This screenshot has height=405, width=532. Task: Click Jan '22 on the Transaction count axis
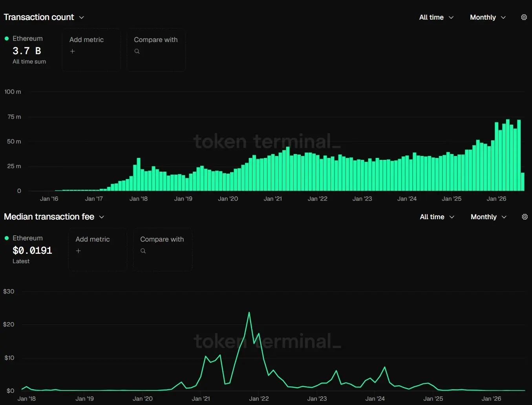tap(318, 199)
